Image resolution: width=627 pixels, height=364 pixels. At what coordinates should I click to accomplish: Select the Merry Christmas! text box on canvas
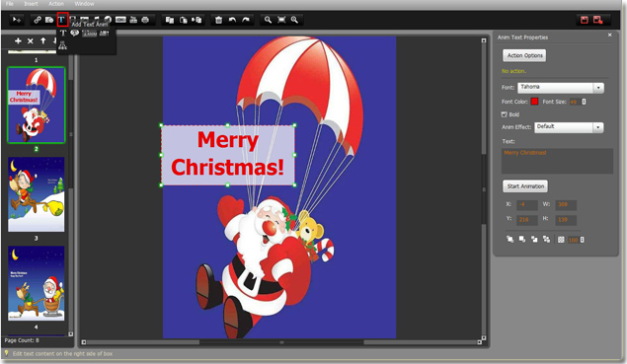click(x=228, y=155)
